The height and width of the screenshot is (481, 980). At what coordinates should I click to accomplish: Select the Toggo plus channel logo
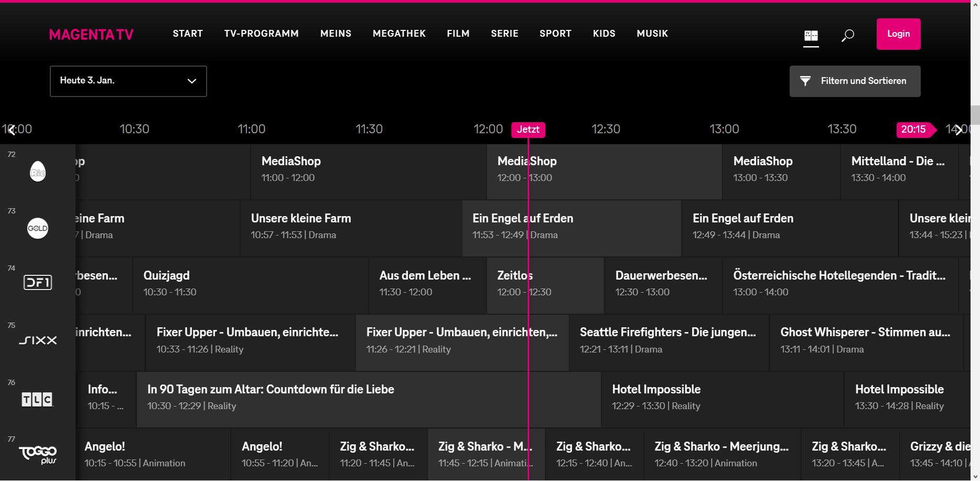point(38,455)
